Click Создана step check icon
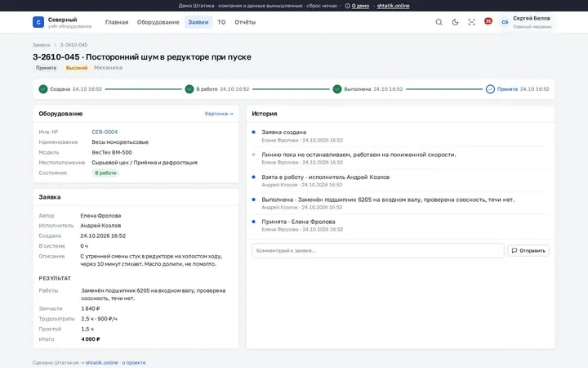The height and width of the screenshot is (368, 588). pos(43,89)
